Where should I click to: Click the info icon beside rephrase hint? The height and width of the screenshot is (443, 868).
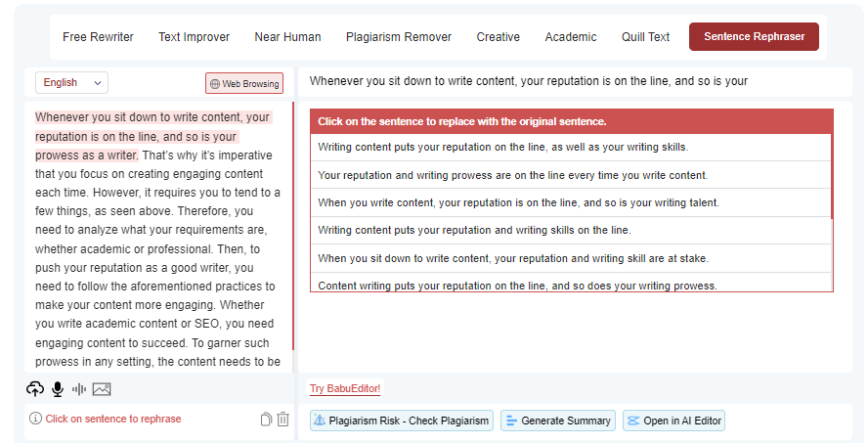coord(35,419)
